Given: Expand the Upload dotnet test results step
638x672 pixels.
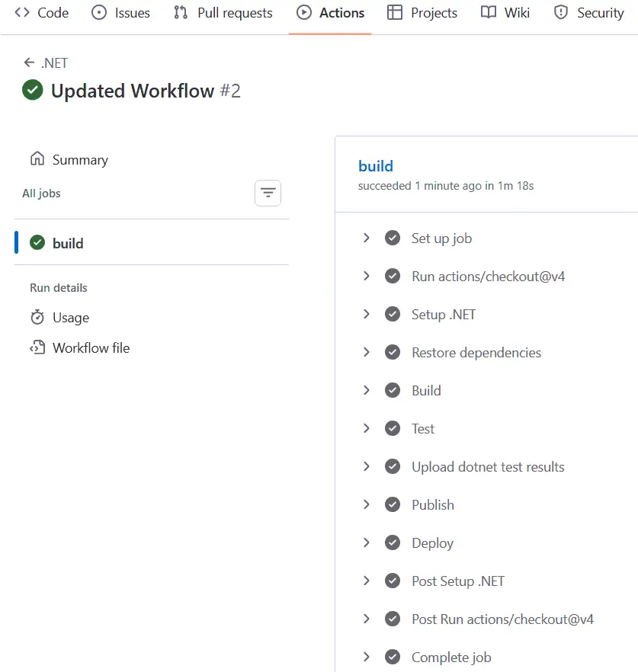Looking at the screenshot, I should [x=366, y=466].
